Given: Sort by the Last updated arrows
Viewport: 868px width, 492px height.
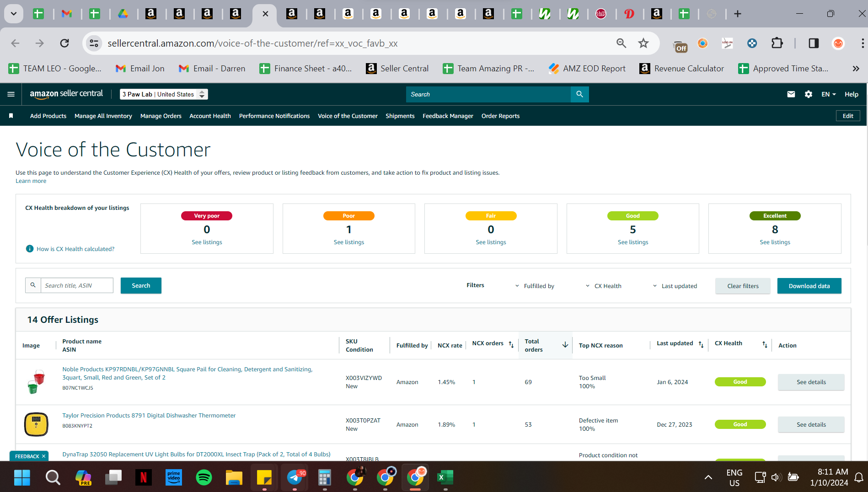Looking at the screenshot, I should pyautogui.click(x=701, y=345).
